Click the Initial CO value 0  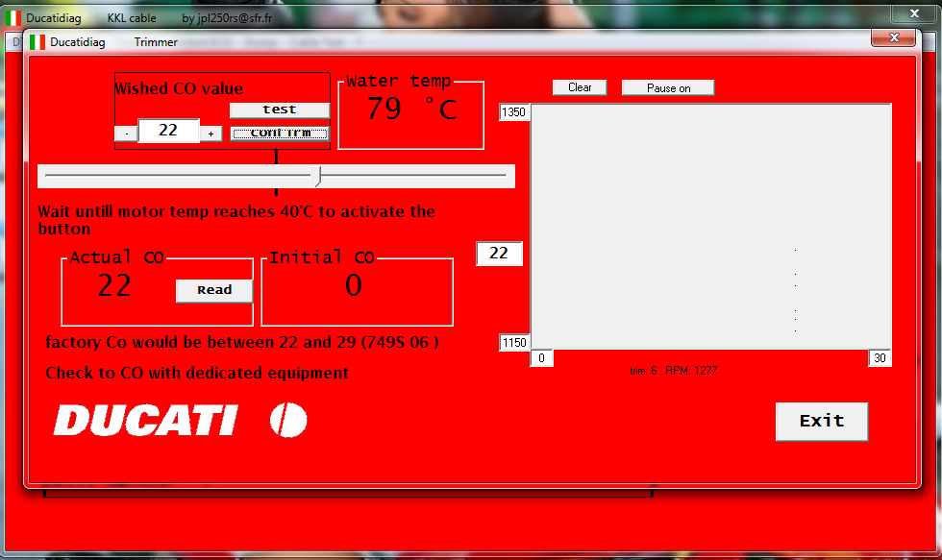[x=354, y=285]
